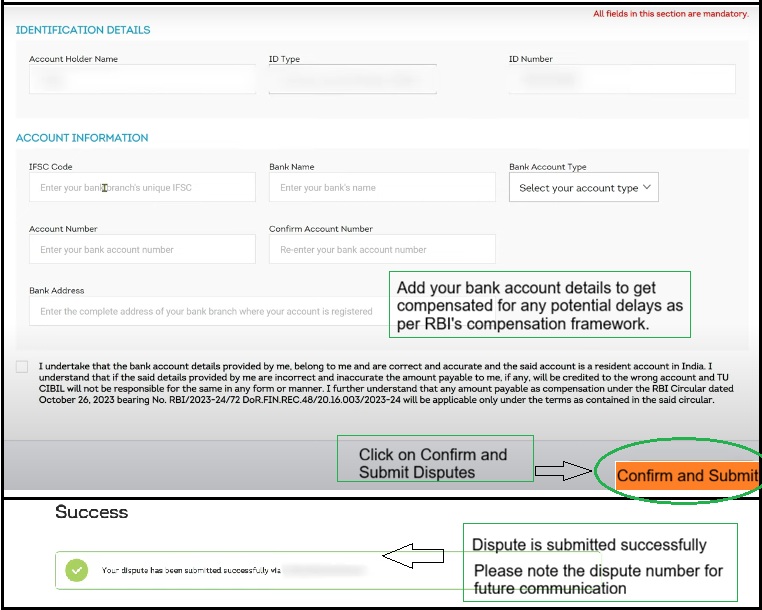This screenshot has width=762, height=610.
Task: Click the red mandatory fields notice
Action: pyautogui.click(x=670, y=14)
